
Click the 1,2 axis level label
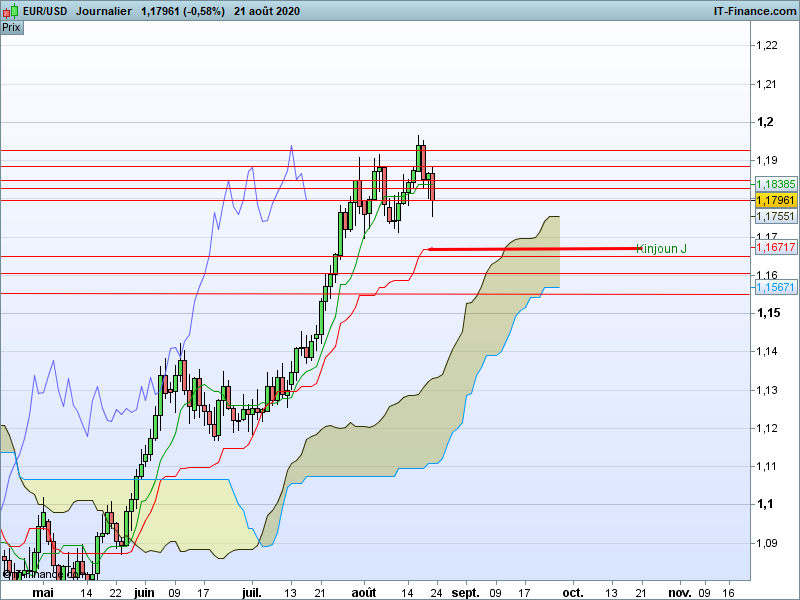[x=765, y=121]
